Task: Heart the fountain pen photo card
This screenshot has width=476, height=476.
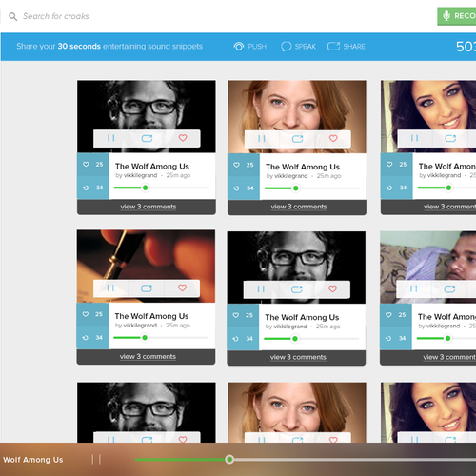Action: (x=182, y=288)
